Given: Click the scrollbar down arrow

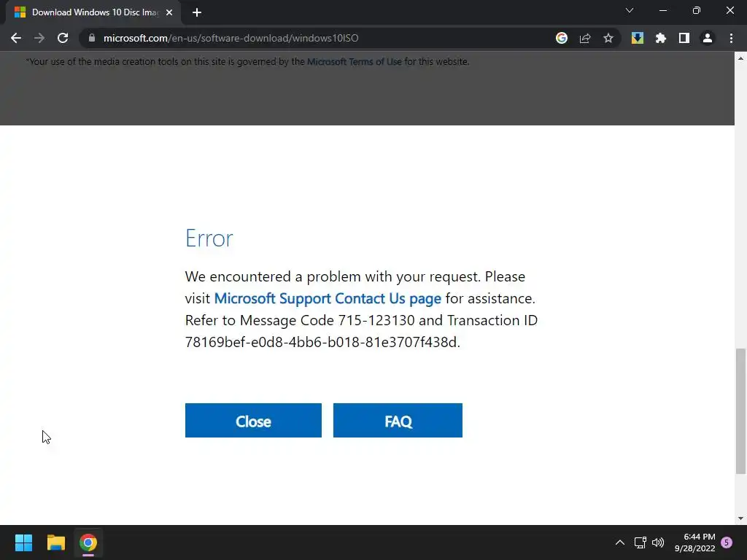Looking at the screenshot, I should (x=740, y=518).
